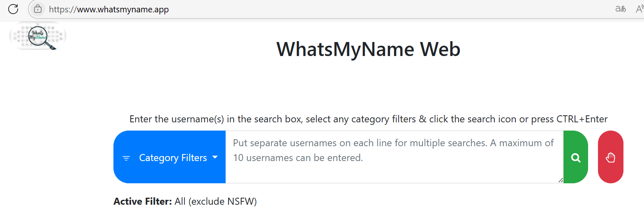The width and height of the screenshot is (644, 215).
Task: Click the "WhatsMyName Web" page heading
Action: (368, 49)
